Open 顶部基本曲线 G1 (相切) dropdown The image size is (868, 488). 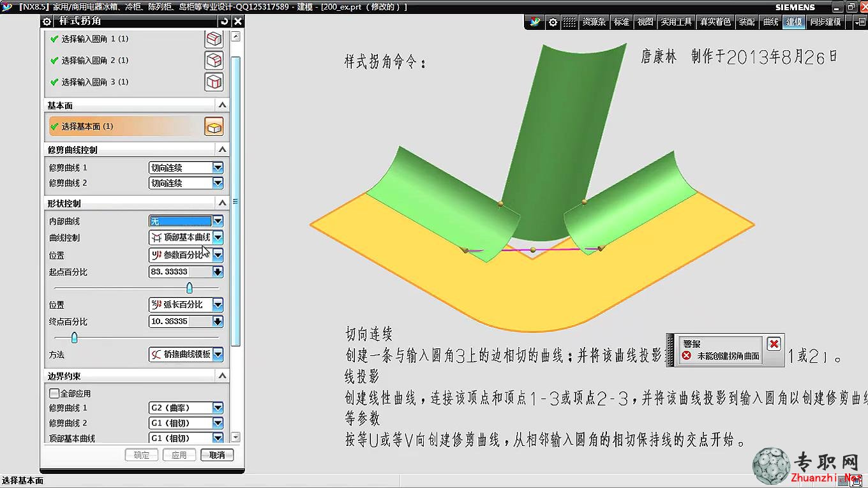(186, 438)
